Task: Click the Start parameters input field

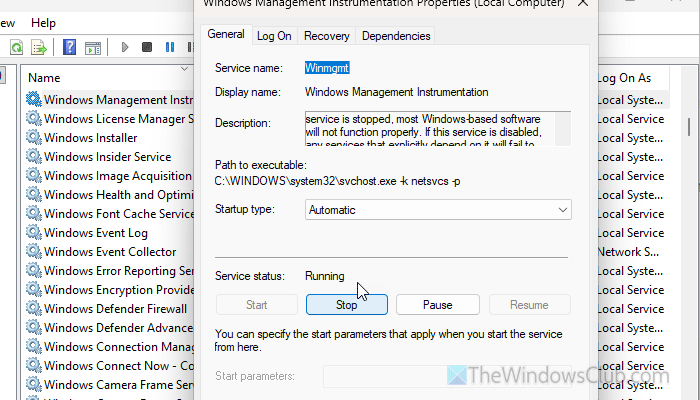Action: (447, 376)
